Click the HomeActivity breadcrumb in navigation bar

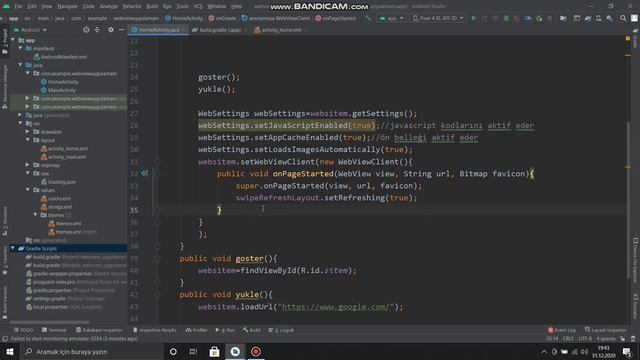(x=184, y=18)
